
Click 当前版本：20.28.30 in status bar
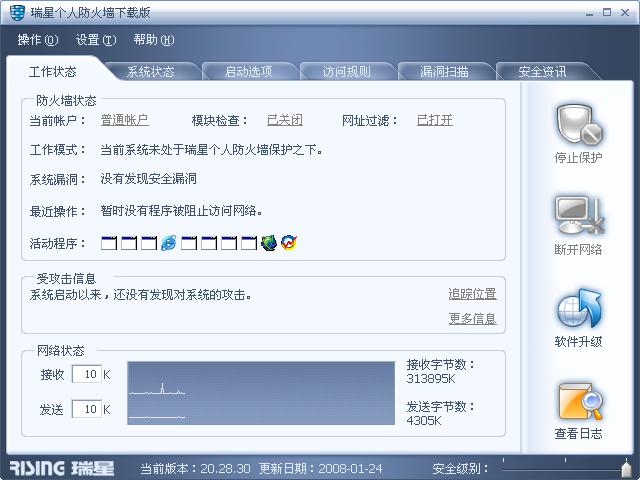195,469
